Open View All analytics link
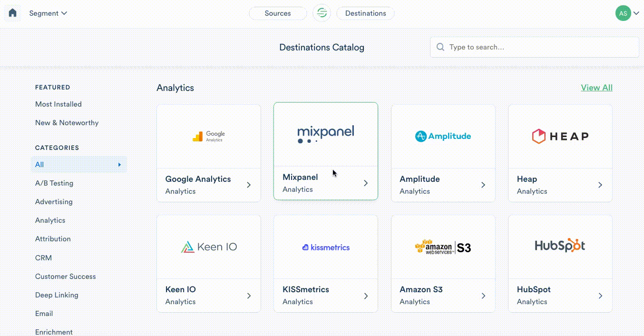This screenshot has height=336, width=644. pos(596,88)
